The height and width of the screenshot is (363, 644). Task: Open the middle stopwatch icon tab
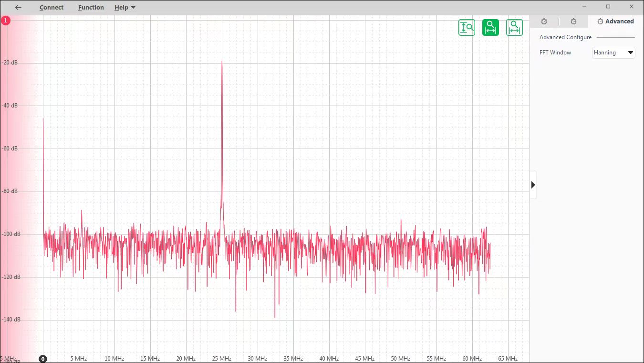click(x=573, y=21)
